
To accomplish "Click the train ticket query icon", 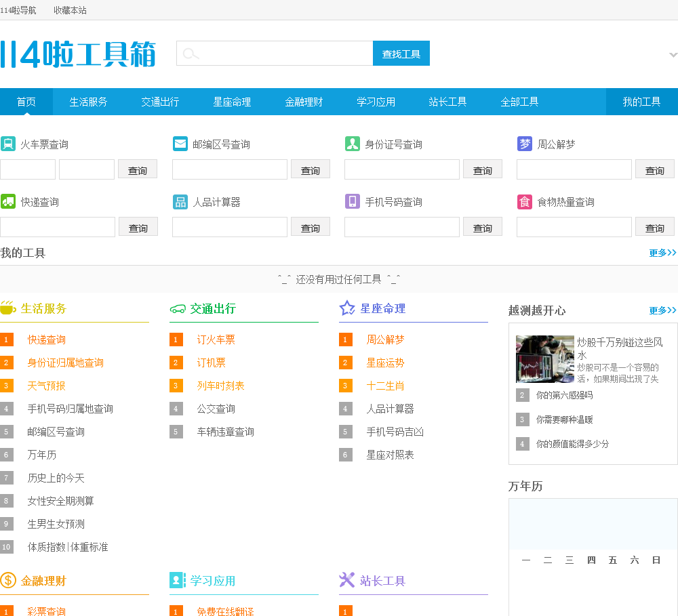I will pos(8,144).
